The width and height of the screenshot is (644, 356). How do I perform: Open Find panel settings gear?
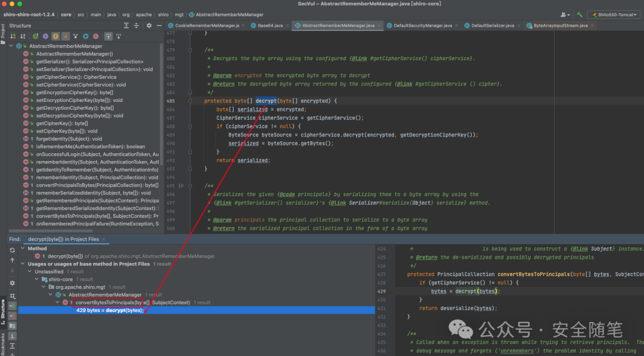(13, 283)
